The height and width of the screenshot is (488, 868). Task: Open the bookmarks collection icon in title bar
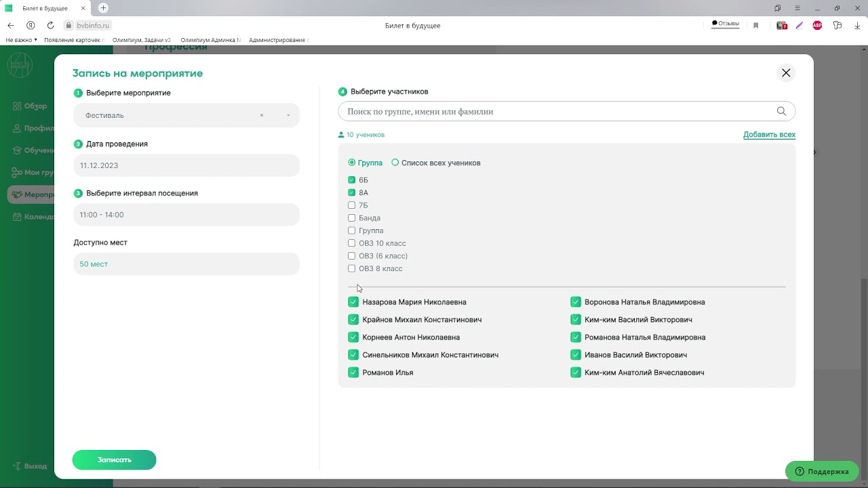777,8
